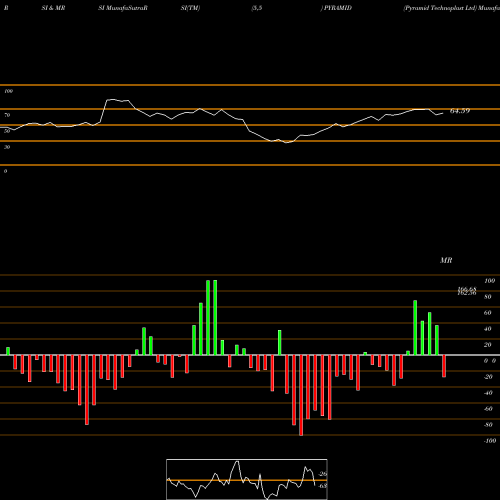Click the '(5,5' parameter text in header
The width and height of the screenshot is (500, 500).
(257, 8)
